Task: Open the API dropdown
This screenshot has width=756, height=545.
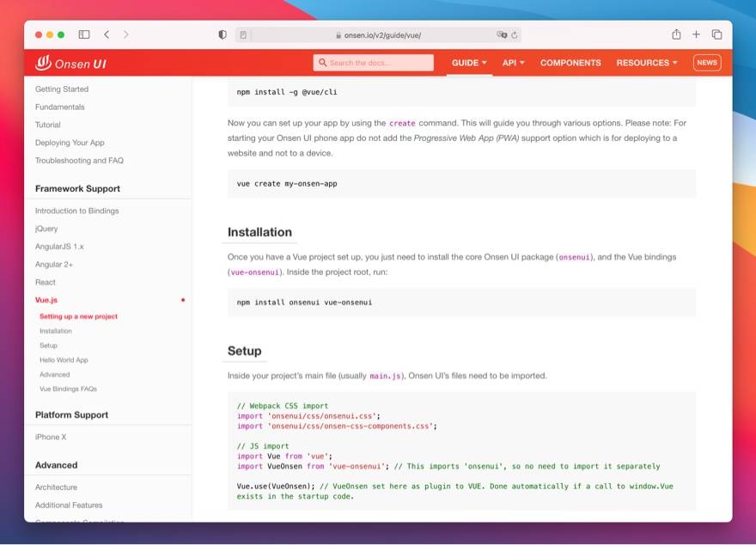Action: point(514,63)
